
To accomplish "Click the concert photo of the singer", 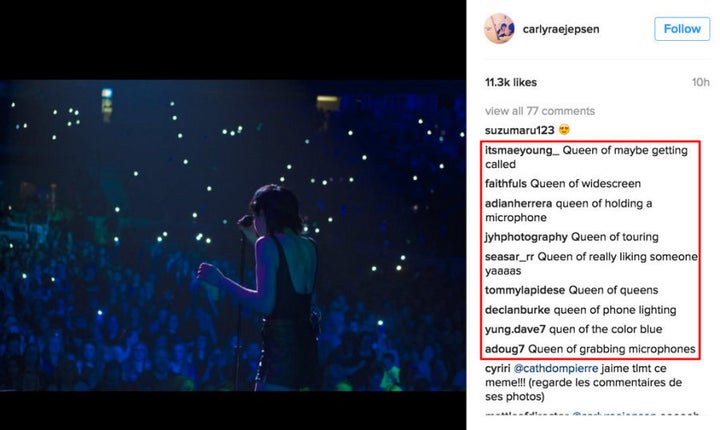I will 233,236.
